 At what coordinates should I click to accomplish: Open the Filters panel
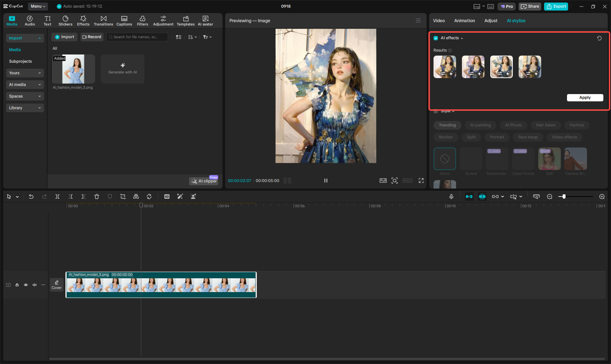[142, 21]
